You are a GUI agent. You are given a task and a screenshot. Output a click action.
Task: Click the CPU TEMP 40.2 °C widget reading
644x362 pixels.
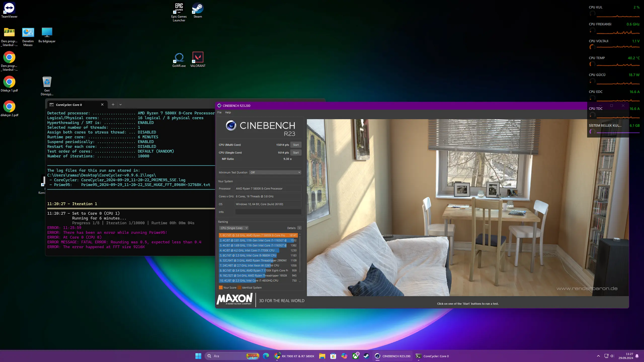click(x=634, y=58)
